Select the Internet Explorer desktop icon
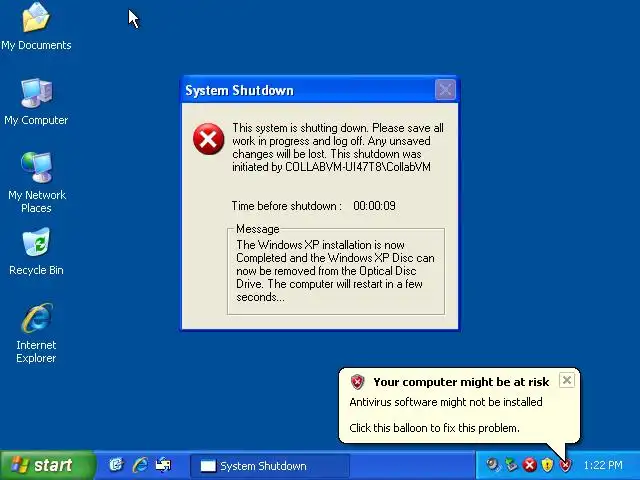This screenshot has height=480, width=640. (x=36, y=333)
